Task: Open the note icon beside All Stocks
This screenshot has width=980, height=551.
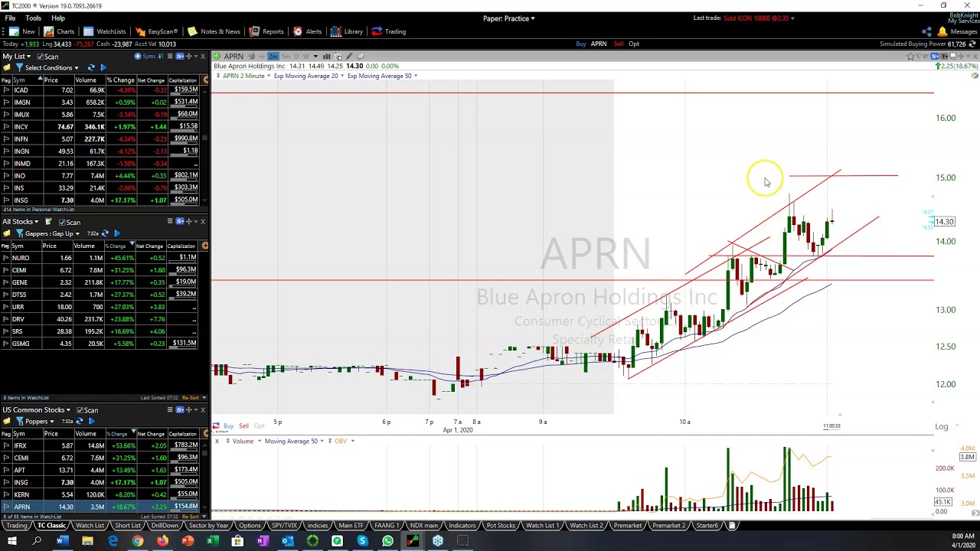Action: (47, 222)
